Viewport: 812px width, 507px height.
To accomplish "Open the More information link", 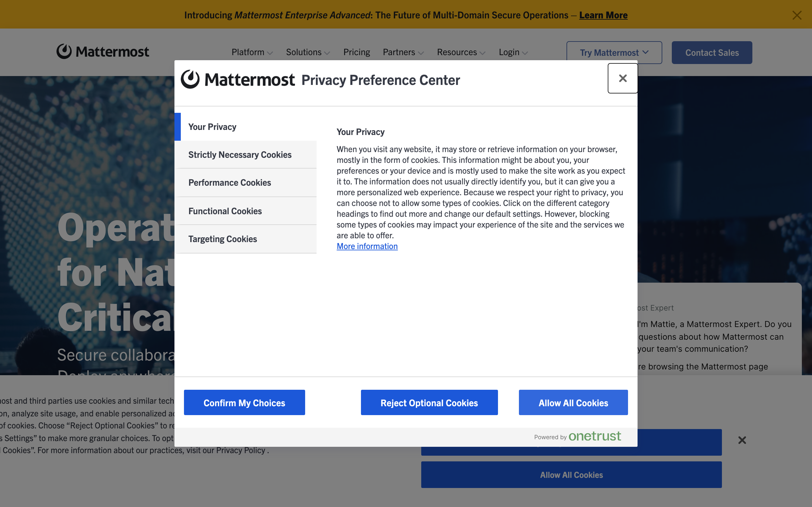I will (367, 246).
